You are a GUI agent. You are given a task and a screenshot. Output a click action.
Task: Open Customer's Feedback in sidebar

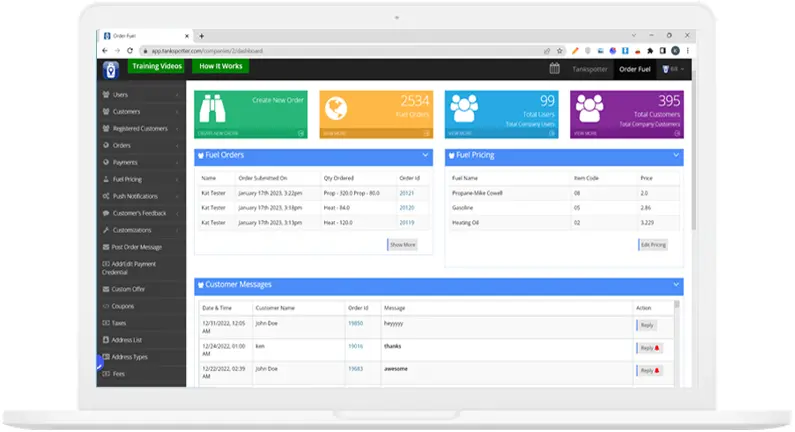(x=141, y=213)
